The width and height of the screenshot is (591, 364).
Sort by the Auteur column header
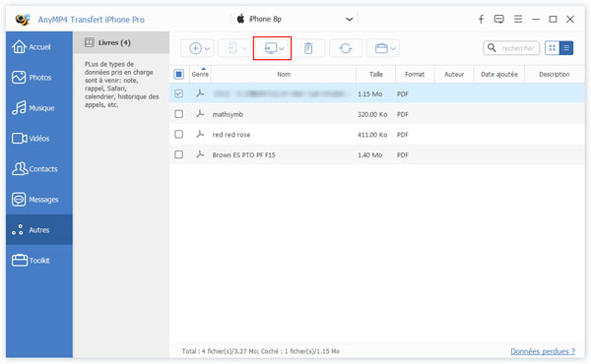click(x=454, y=74)
